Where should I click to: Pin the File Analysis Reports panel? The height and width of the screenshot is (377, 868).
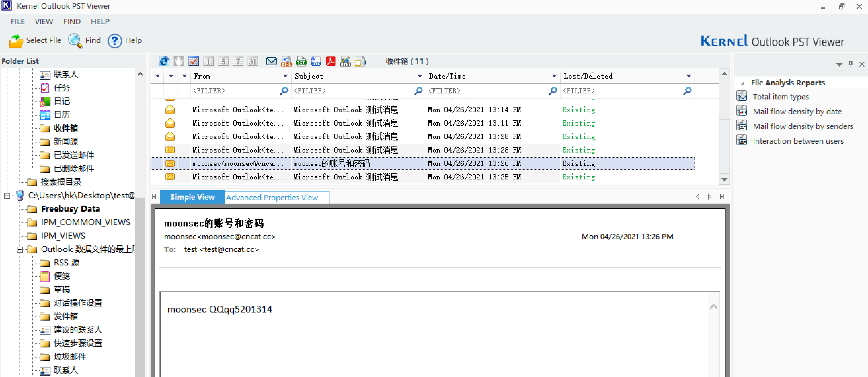[x=851, y=64]
